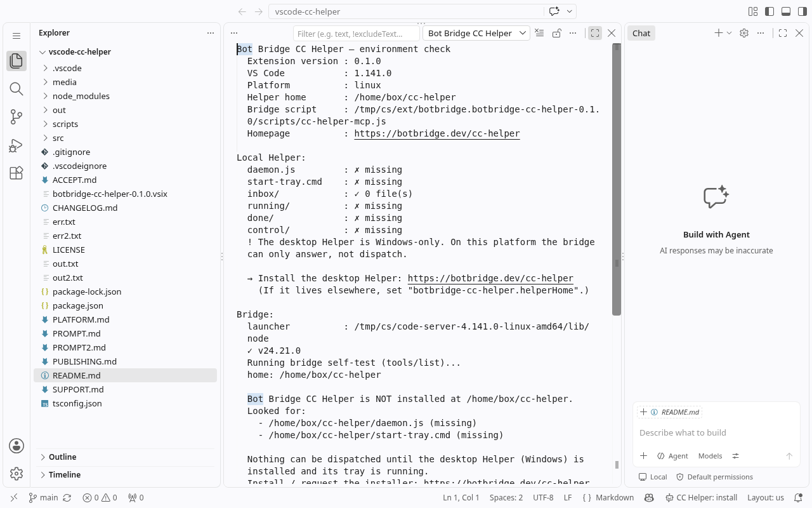Open the Models picker in chat
Viewport: 812px width, 508px height.
(710, 456)
